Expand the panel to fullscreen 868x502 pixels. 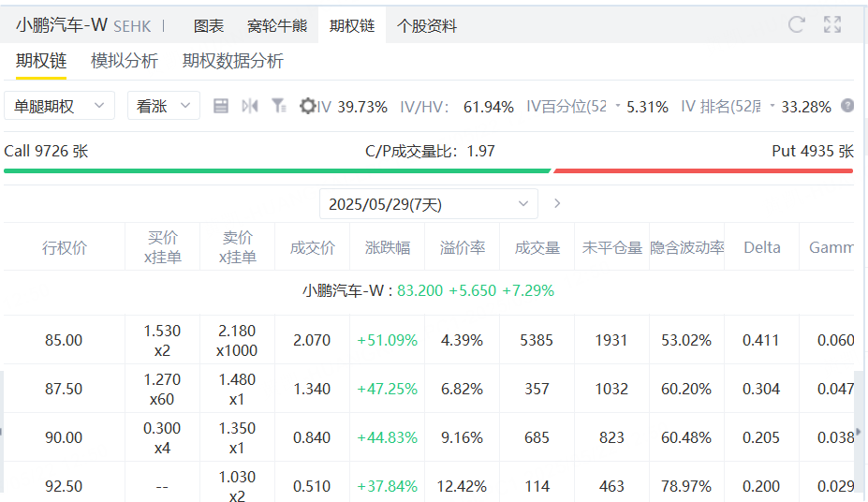pos(832,24)
